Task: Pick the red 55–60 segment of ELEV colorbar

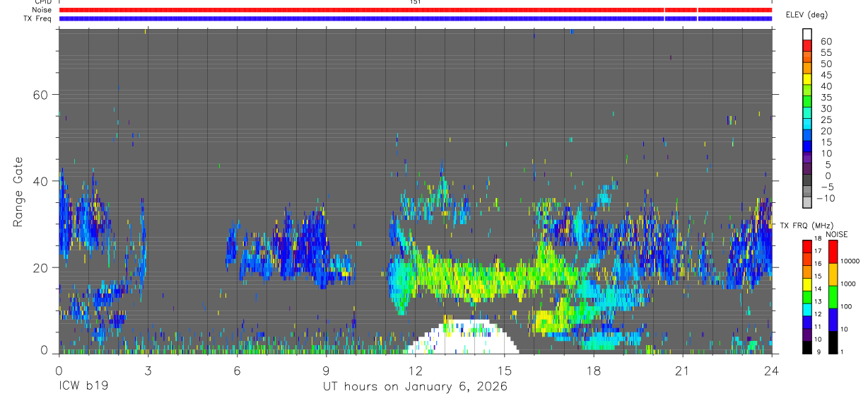Action: click(807, 46)
